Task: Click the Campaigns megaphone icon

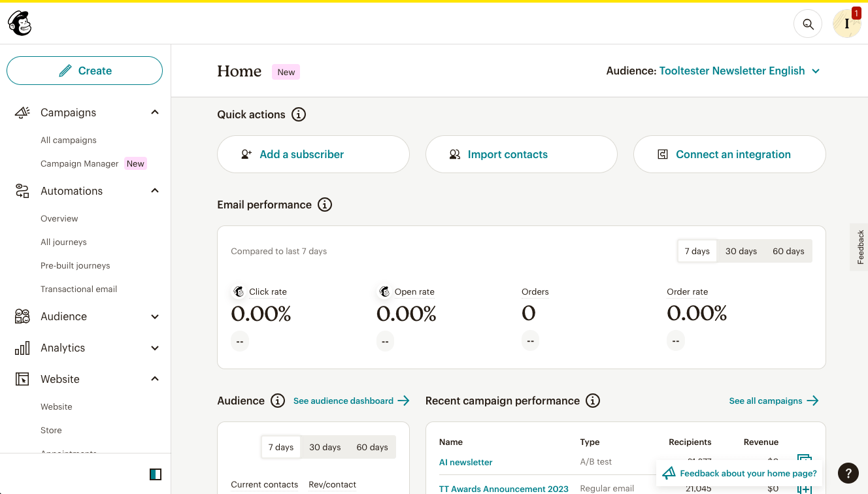Action: [x=22, y=112]
